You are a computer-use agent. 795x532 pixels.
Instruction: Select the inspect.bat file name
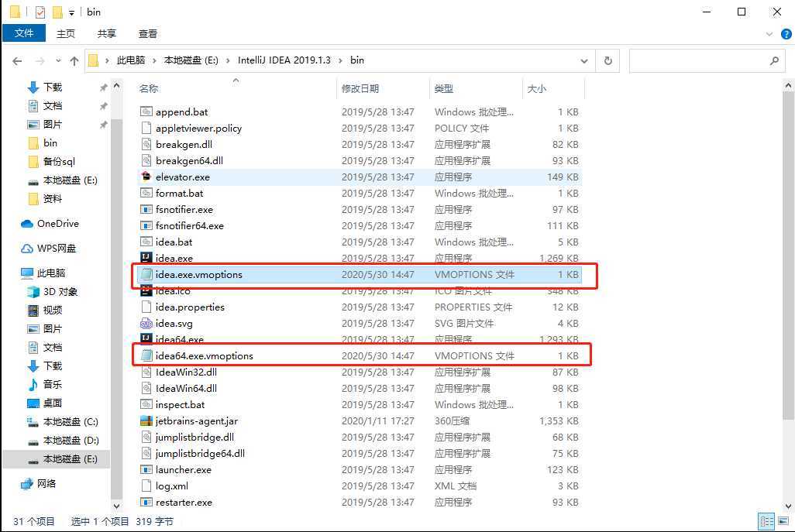click(180, 405)
